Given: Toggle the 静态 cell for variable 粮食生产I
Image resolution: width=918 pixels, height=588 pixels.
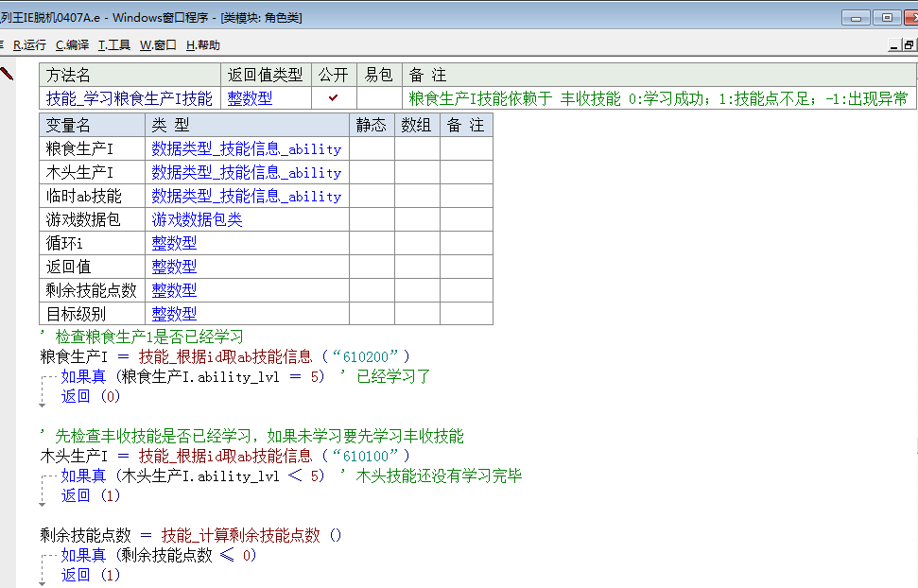Looking at the screenshot, I should coord(371,148).
